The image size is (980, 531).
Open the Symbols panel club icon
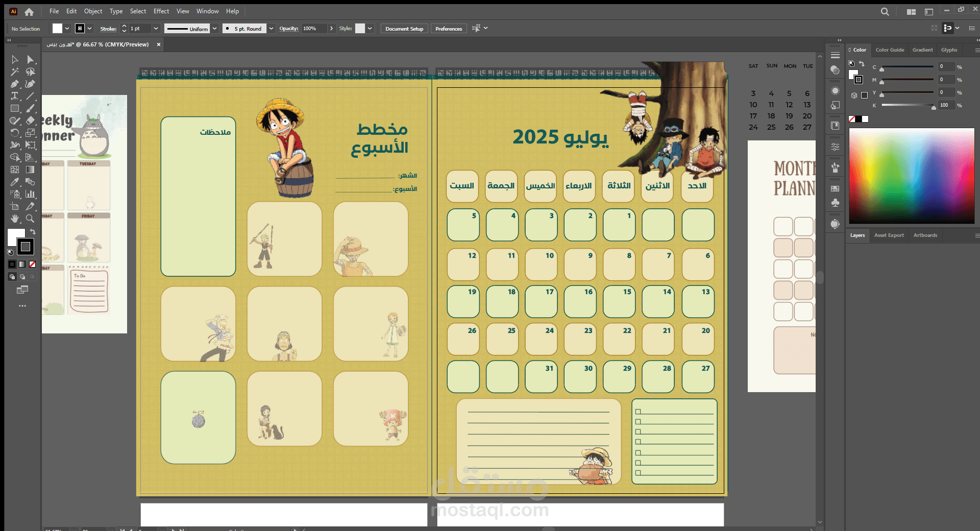pos(835,203)
